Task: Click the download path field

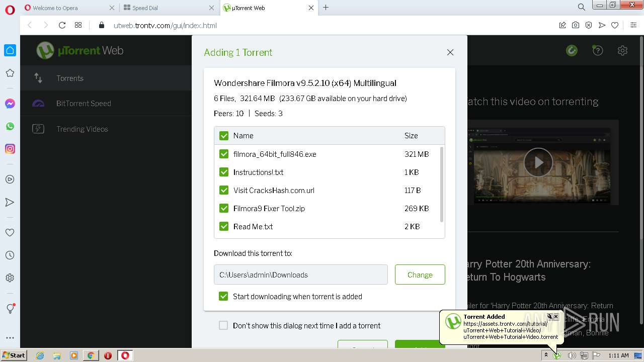Action: pyautogui.click(x=301, y=275)
